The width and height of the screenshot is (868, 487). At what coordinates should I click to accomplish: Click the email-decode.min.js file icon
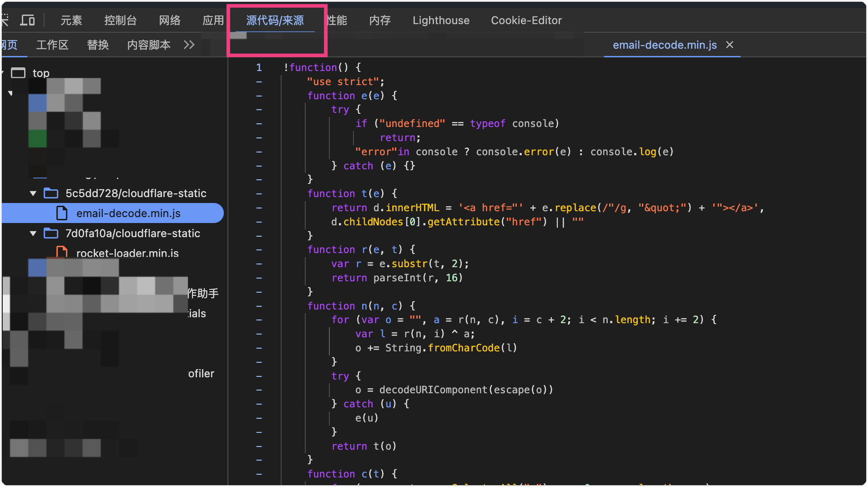61,213
